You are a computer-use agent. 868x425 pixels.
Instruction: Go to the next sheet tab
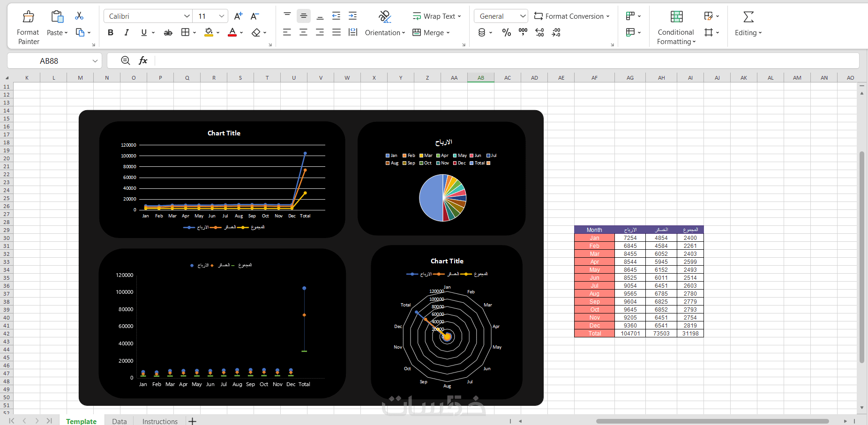click(37, 421)
